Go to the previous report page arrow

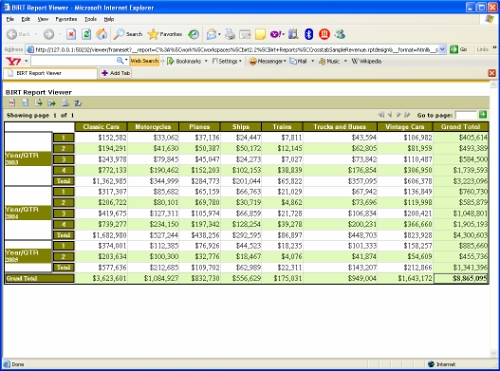pos(390,115)
